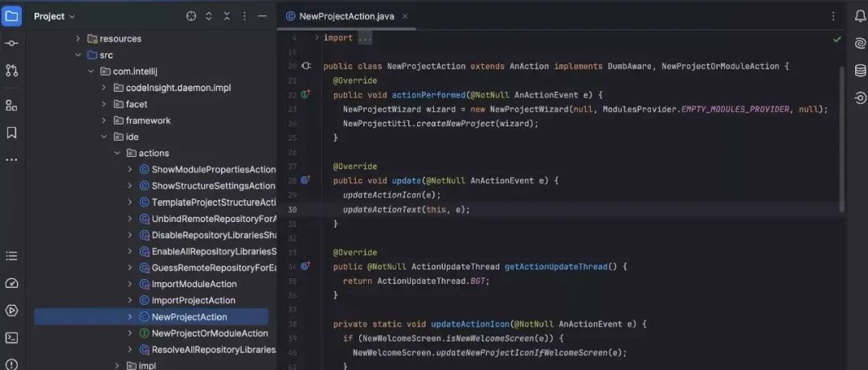Click DumbAware interface name in class declaration
Image resolution: width=868 pixels, height=370 pixels.
click(631, 66)
